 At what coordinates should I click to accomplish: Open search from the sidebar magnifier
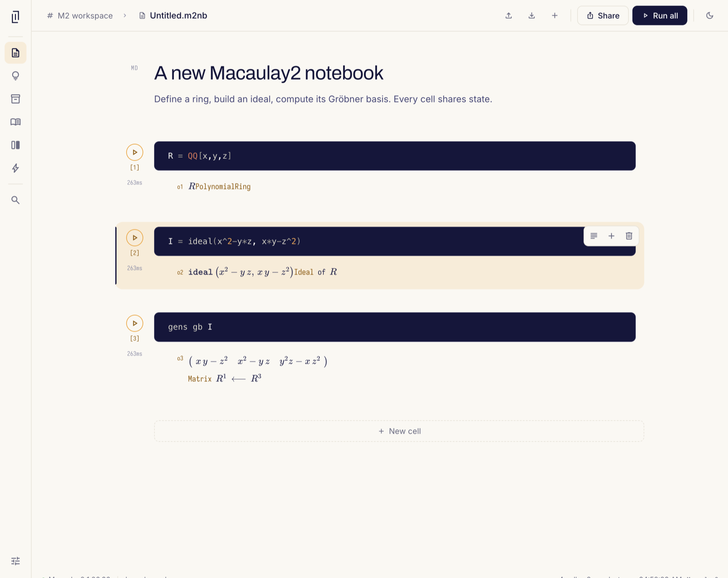coord(15,200)
